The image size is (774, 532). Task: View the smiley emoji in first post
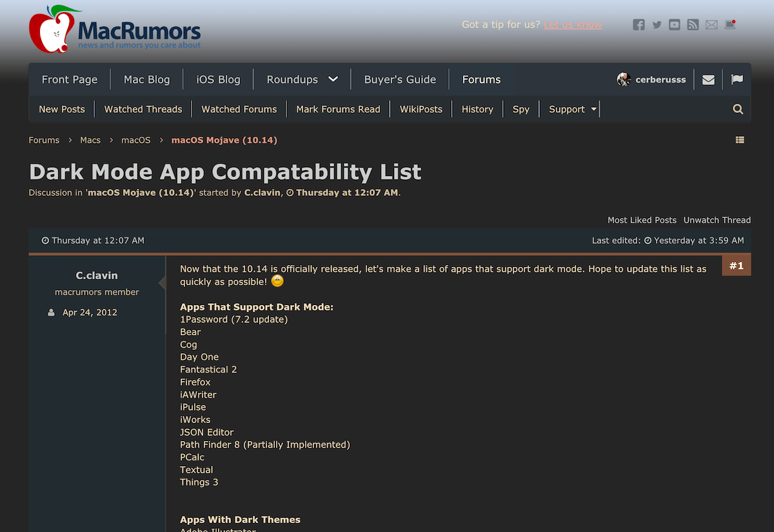point(277,282)
